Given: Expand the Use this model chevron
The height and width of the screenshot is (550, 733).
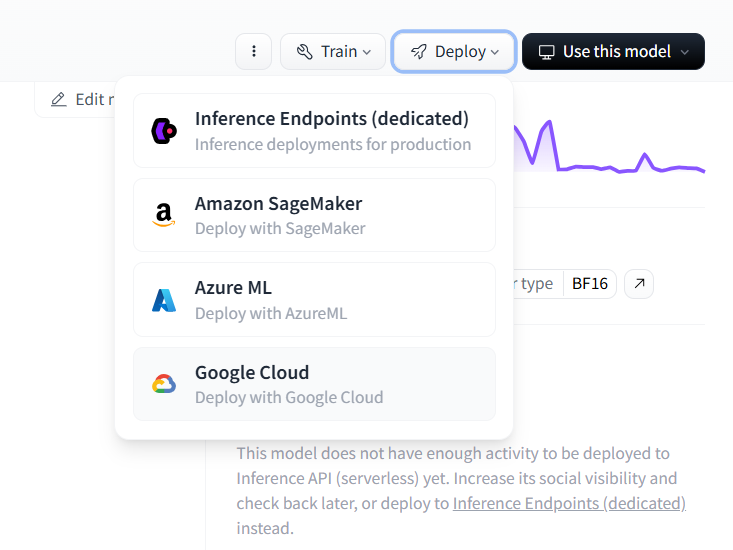Looking at the screenshot, I should click(685, 52).
